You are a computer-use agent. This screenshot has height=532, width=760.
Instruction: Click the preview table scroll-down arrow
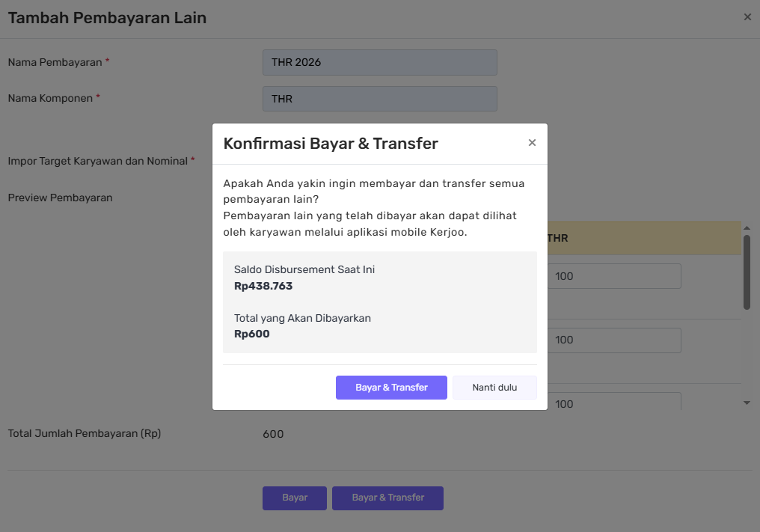coord(747,403)
